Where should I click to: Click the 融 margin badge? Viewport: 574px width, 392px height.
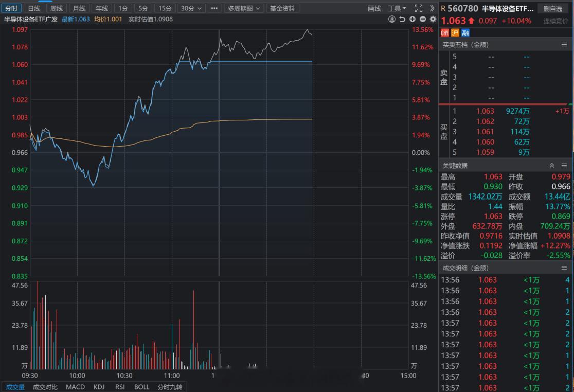pos(465,33)
